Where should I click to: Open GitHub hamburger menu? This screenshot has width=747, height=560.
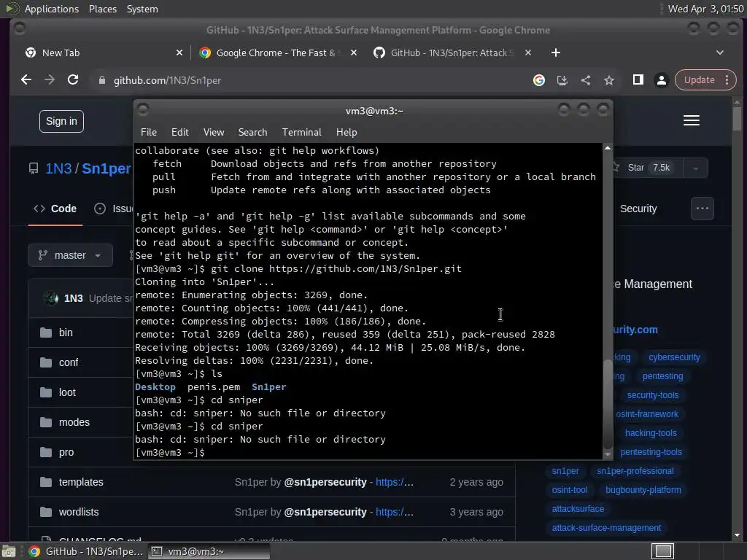692,120
